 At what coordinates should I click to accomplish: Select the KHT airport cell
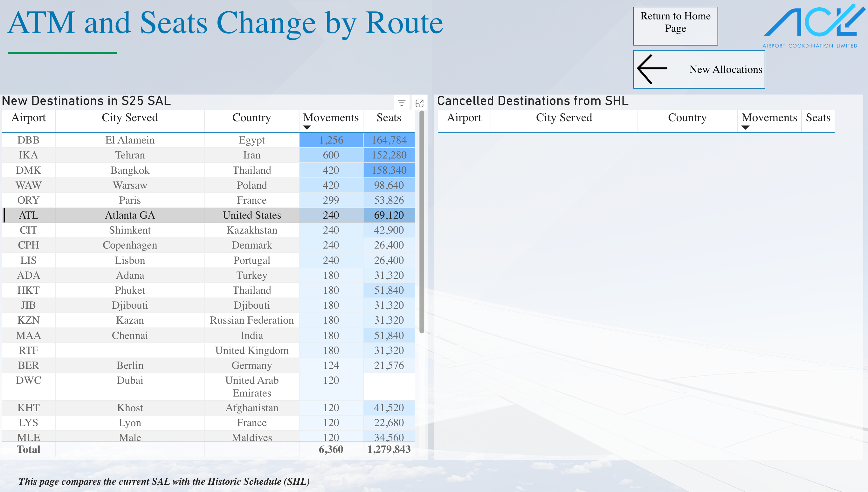[x=28, y=408]
